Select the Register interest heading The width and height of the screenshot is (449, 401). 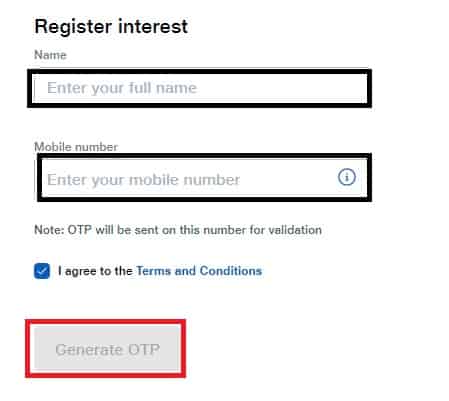tap(111, 26)
